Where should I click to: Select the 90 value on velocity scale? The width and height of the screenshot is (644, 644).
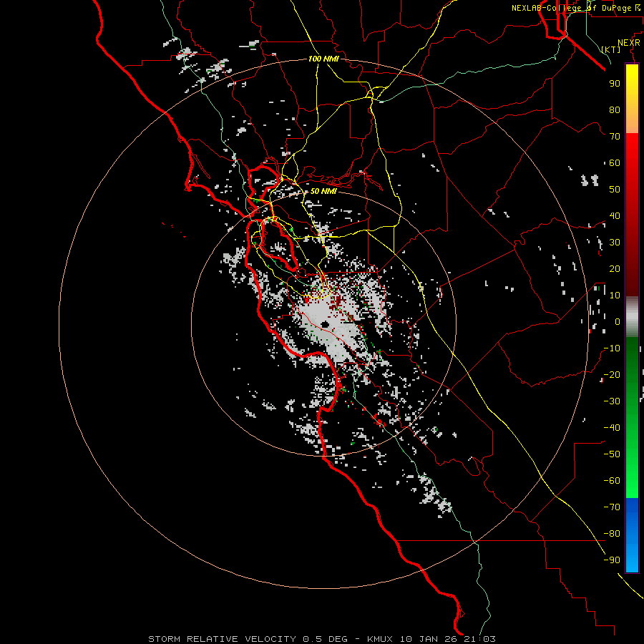click(x=615, y=84)
